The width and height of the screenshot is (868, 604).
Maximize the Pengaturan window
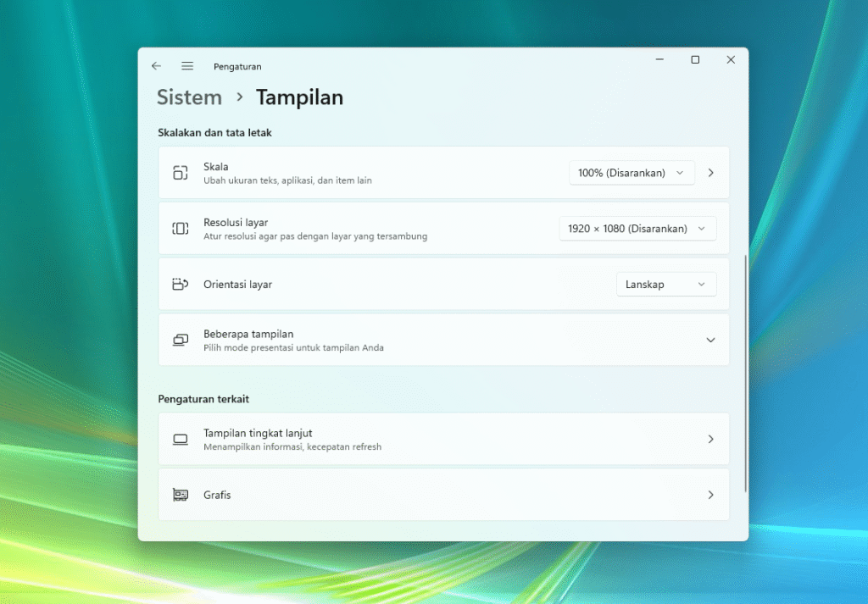(695, 60)
